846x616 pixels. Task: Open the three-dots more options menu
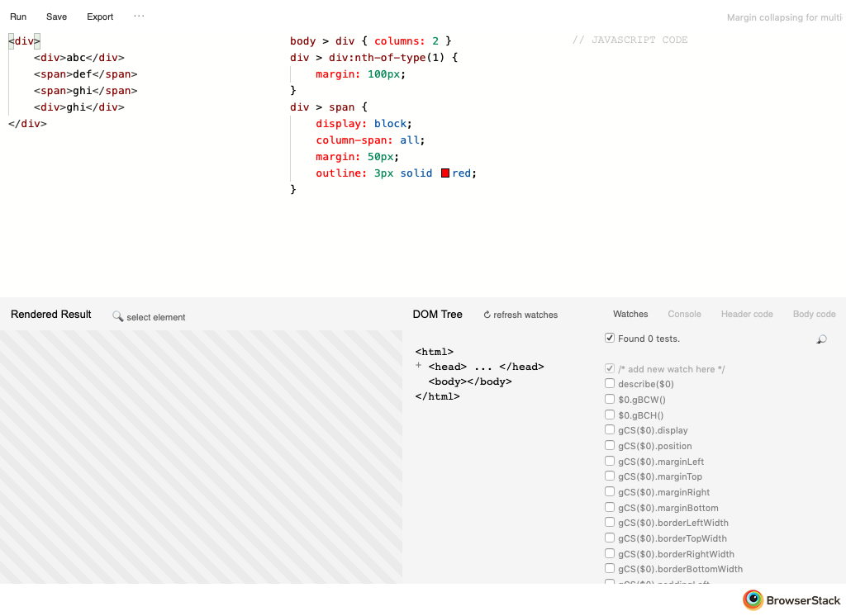[x=139, y=17]
